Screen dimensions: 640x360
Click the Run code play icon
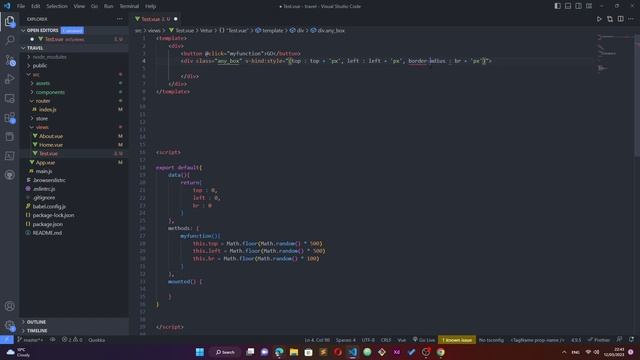click(x=599, y=19)
